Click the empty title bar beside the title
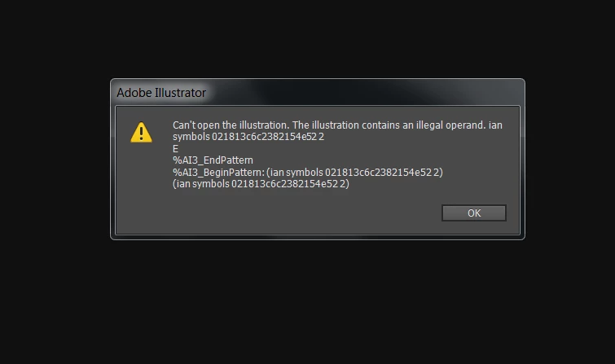Viewport: 615px width, 364px height. click(365, 93)
